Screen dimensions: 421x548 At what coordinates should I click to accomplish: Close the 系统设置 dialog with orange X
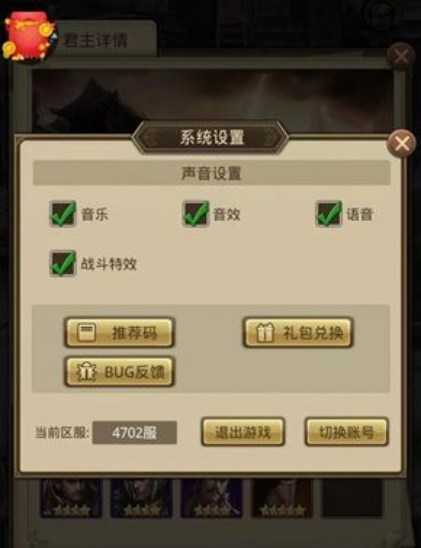click(401, 143)
